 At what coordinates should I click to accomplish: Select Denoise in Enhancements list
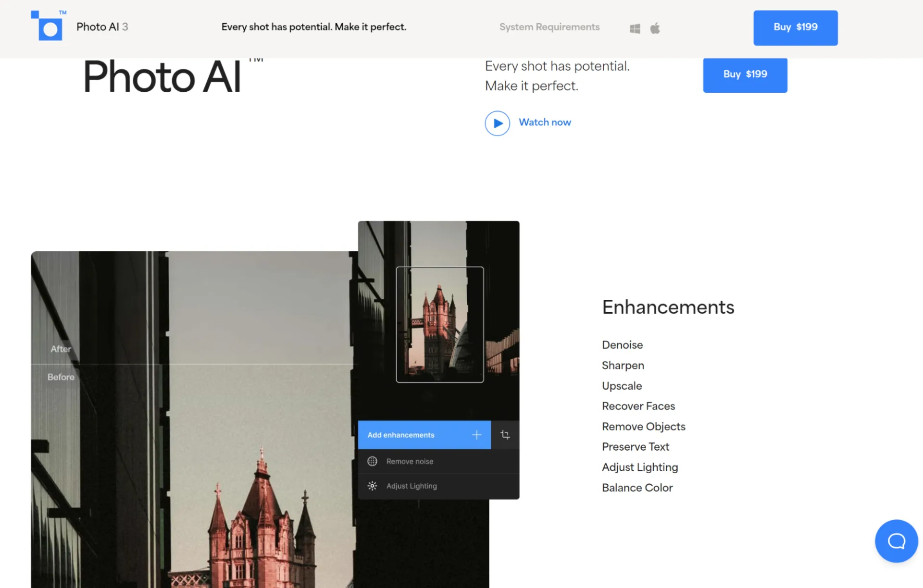coord(622,345)
